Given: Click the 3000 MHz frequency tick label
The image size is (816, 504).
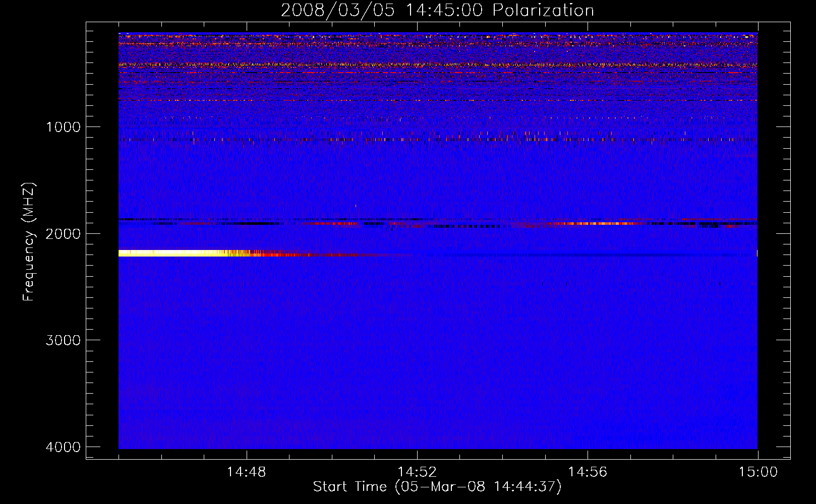Looking at the screenshot, I should [63, 340].
